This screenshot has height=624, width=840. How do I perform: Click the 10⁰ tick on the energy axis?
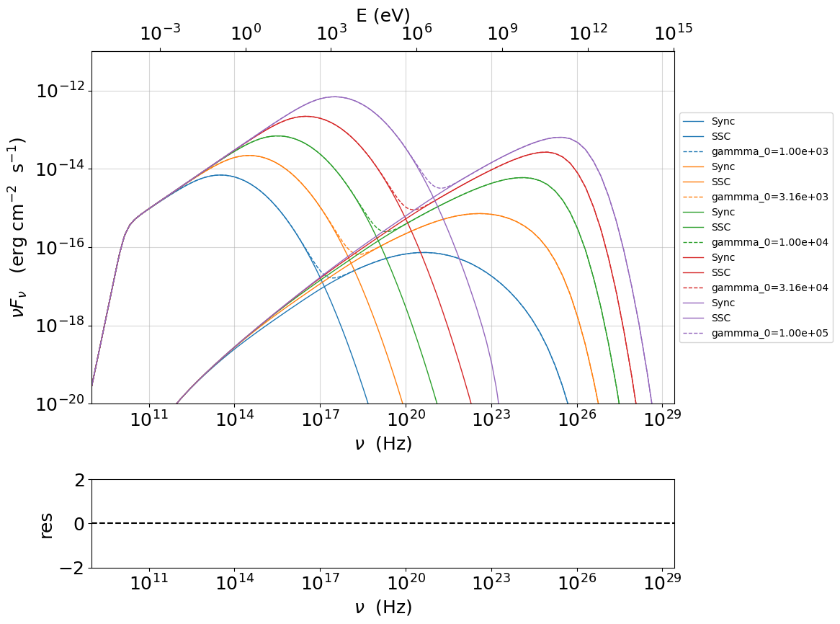(x=246, y=32)
